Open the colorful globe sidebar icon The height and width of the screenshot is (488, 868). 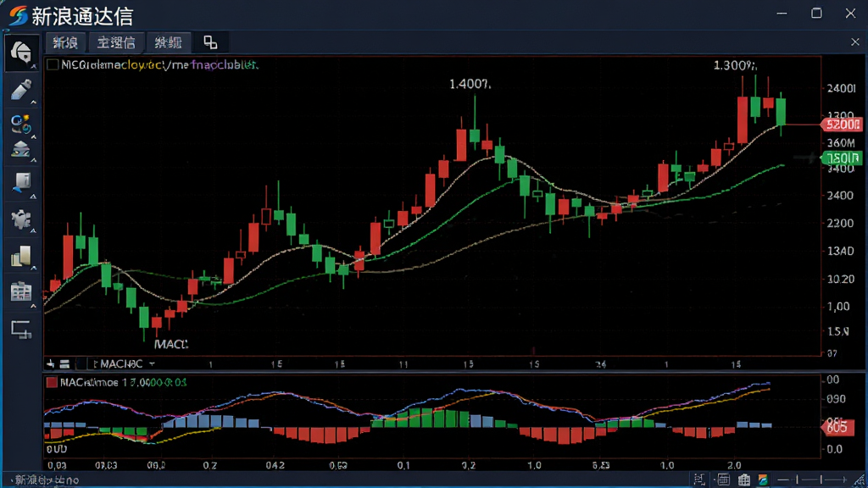[20, 124]
